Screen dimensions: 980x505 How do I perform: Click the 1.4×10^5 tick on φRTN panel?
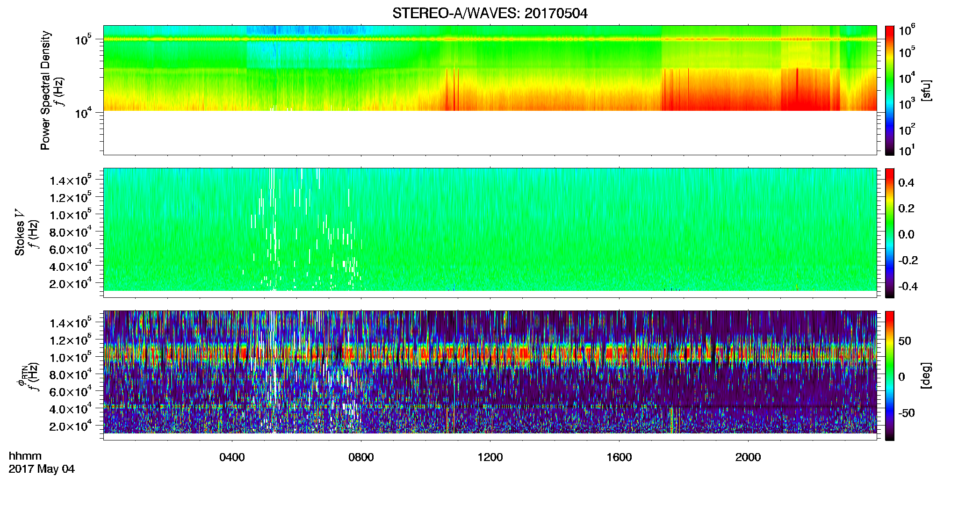[x=71, y=323]
